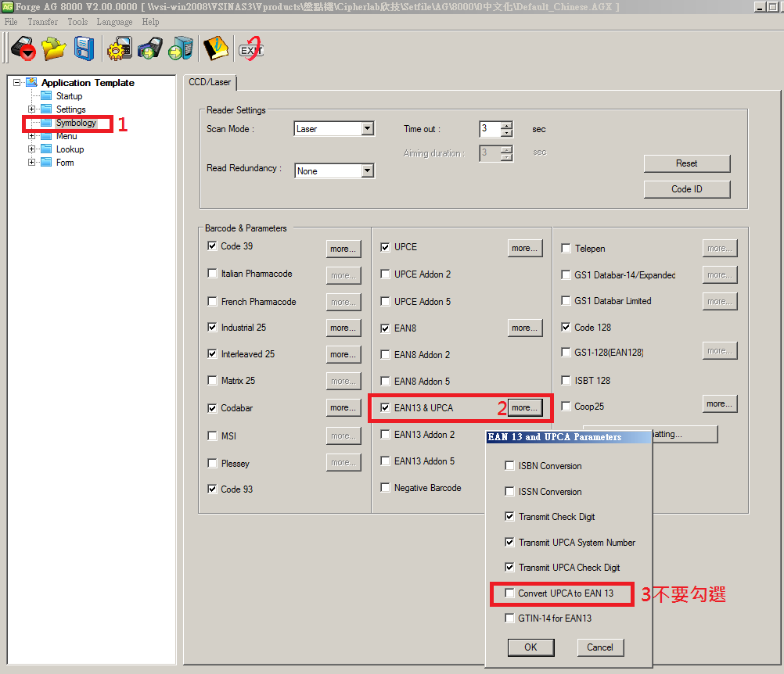Open file with the yellow folder icon
Image resolution: width=784 pixels, height=674 pixels.
pos(54,49)
